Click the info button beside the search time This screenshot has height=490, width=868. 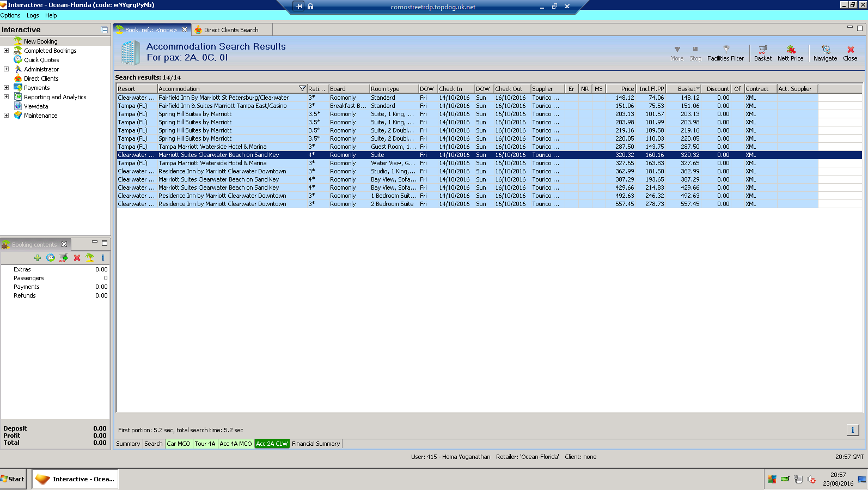point(853,430)
